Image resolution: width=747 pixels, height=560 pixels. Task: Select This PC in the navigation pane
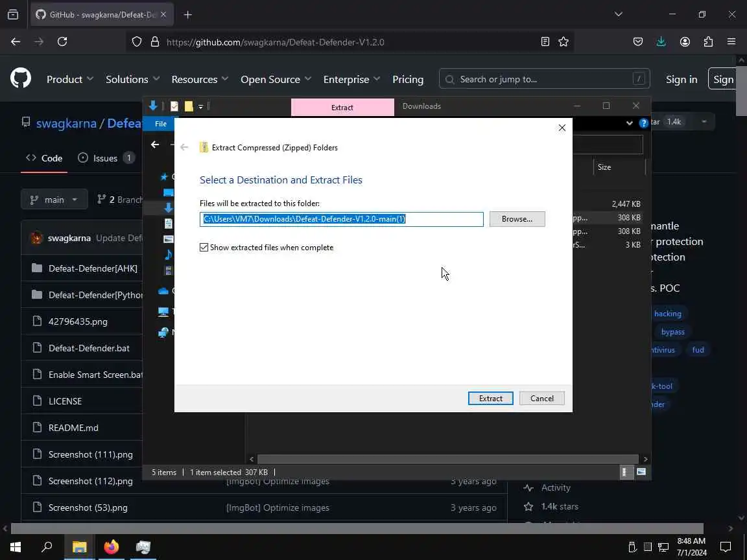163,312
